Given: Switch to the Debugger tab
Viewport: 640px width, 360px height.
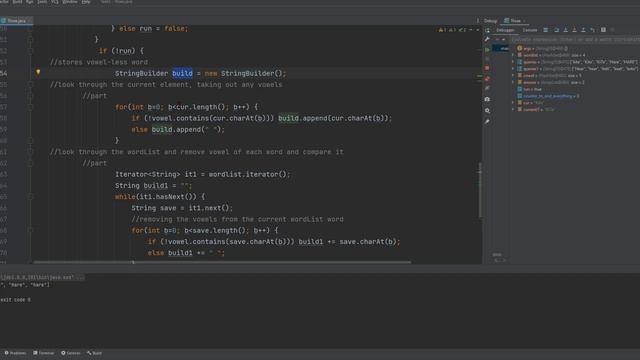Looking at the screenshot, I should [505, 30].
